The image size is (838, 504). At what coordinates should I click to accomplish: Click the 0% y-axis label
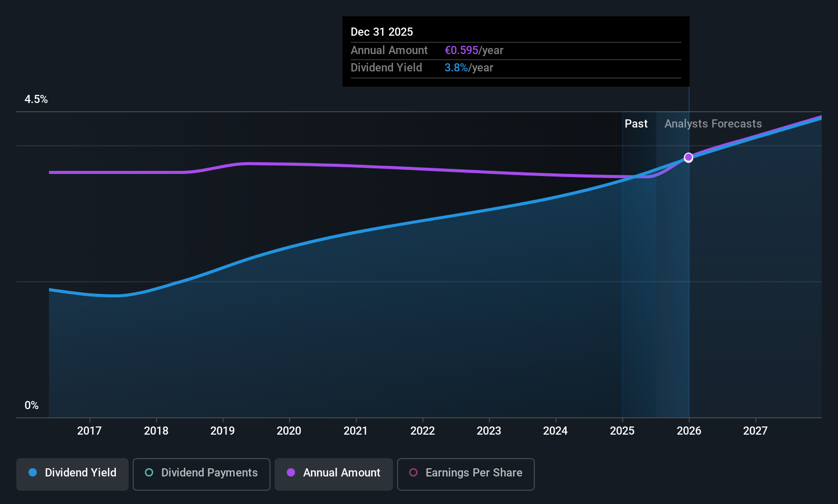click(32, 406)
